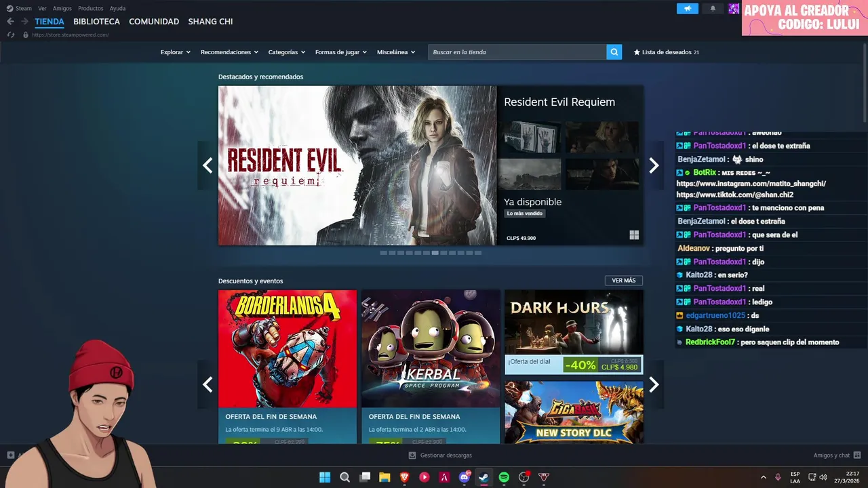Viewport: 868px width, 488px height.
Task: Open the Steam menu
Action: (x=24, y=8)
